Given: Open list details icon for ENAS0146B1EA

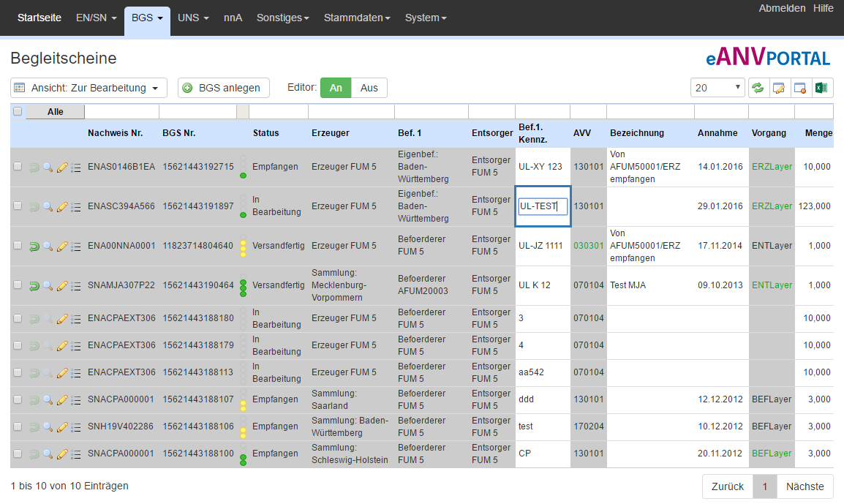Looking at the screenshot, I should (76, 168).
